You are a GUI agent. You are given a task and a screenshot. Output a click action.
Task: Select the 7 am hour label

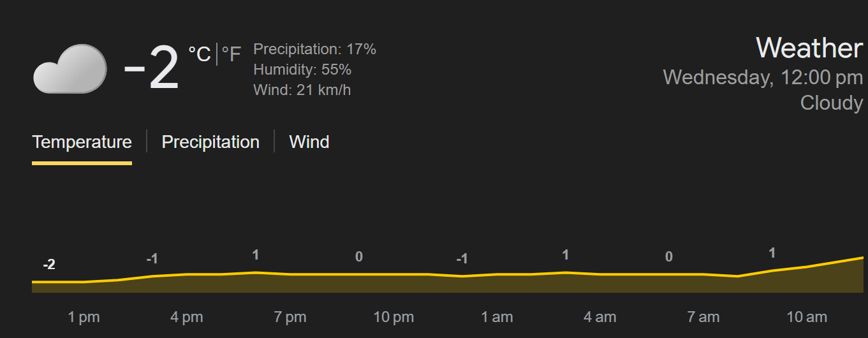tap(703, 317)
